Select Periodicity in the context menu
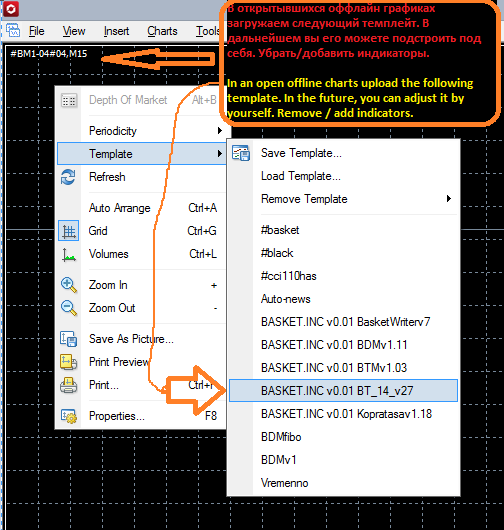 pyautogui.click(x=142, y=131)
